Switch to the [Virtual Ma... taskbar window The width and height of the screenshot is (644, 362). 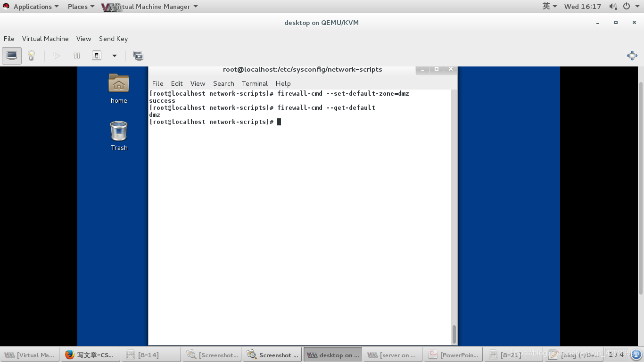[x=30, y=355]
